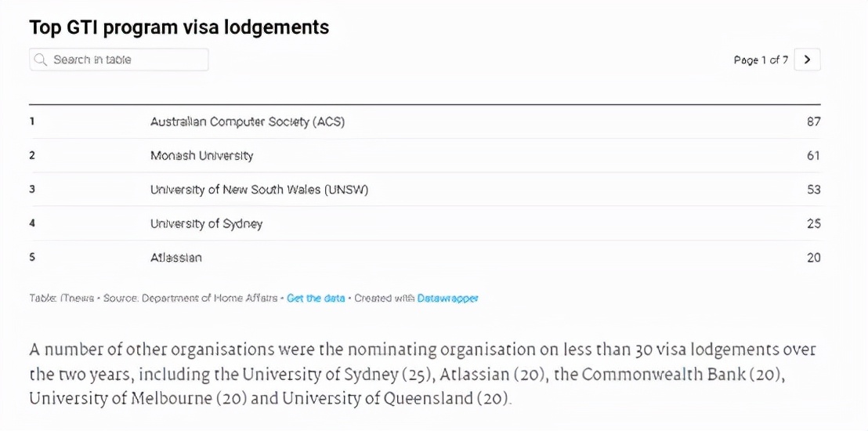Click rank number 1 in table
Screen dimensions: 868x431
[32, 121]
